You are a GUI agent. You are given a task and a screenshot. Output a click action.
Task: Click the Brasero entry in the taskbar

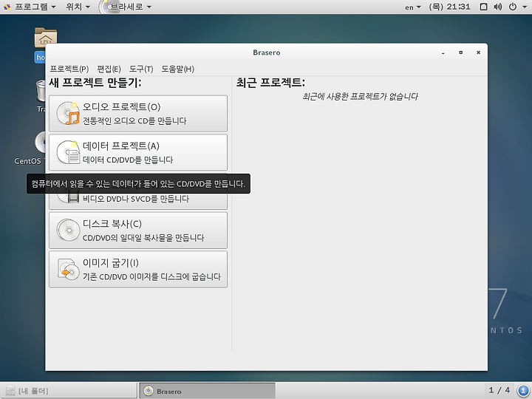(208, 391)
